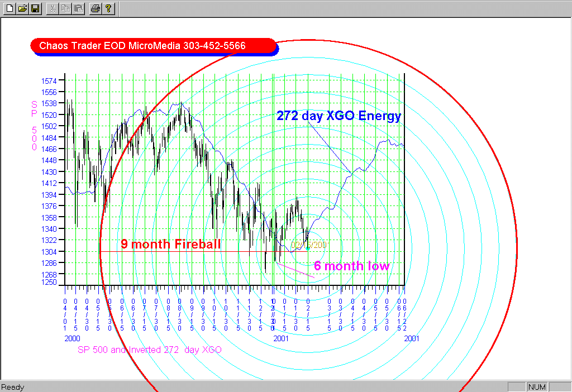Click the Cut scissors icon

point(53,8)
